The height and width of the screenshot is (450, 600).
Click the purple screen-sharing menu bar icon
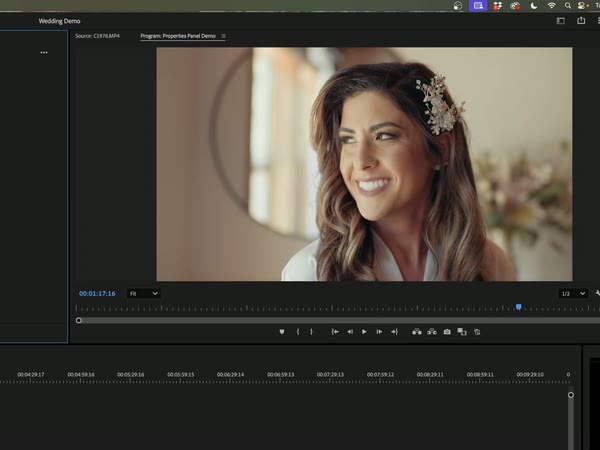pyautogui.click(x=478, y=5)
